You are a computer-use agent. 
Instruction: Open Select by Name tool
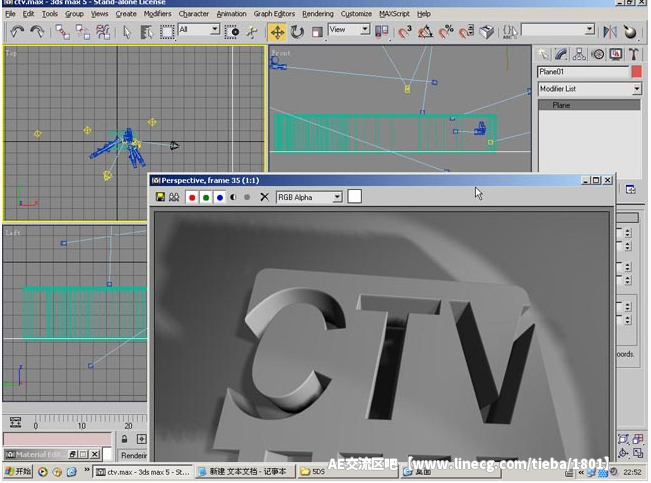point(146,32)
